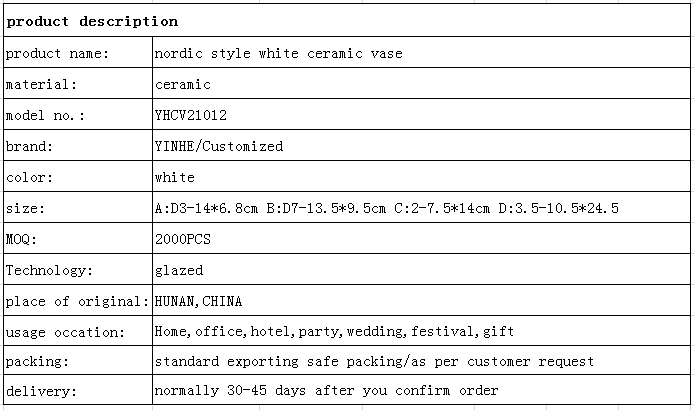Select the 'usage occation:' label cell
Image resolution: width=694 pixels, height=410 pixels.
coord(78,331)
